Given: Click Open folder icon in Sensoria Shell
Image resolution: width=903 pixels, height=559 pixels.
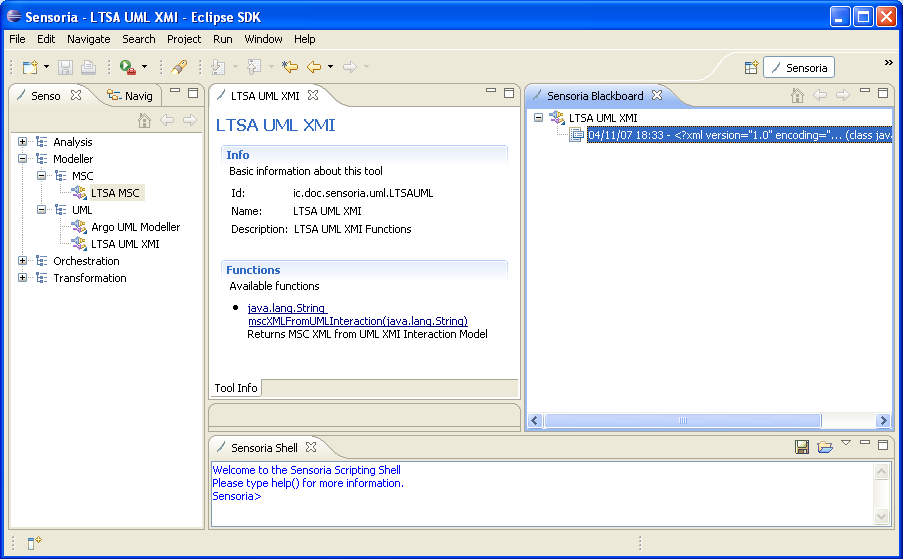Looking at the screenshot, I should click(825, 447).
